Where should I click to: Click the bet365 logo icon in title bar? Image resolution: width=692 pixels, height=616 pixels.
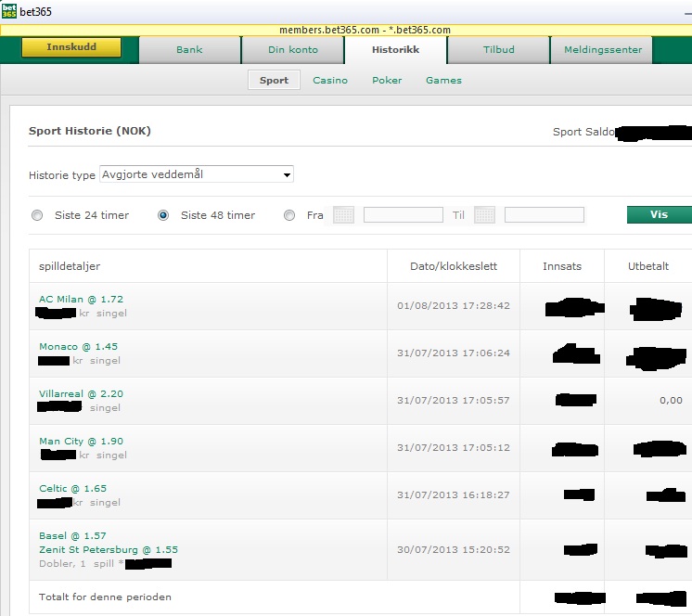(9, 11)
